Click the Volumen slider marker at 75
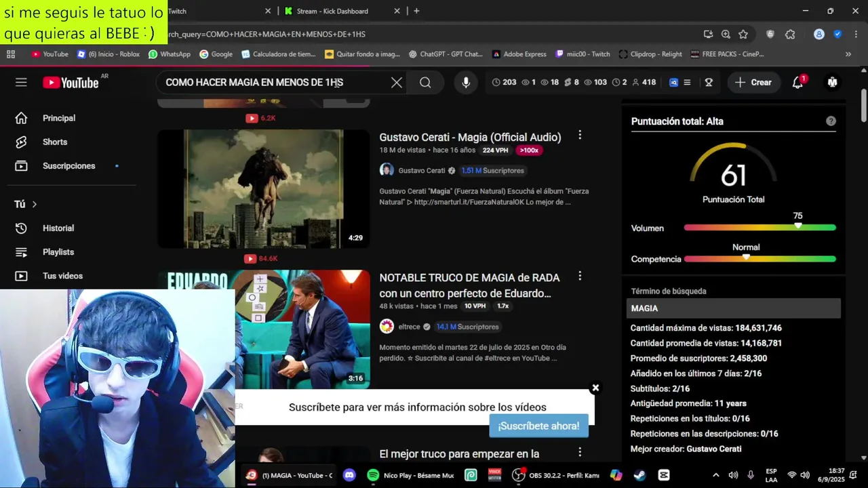 click(797, 226)
